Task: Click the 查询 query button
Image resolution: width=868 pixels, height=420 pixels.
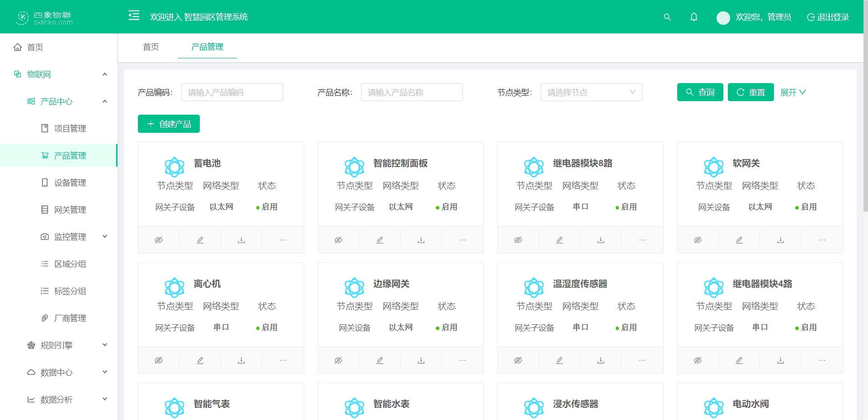Action: click(x=700, y=92)
